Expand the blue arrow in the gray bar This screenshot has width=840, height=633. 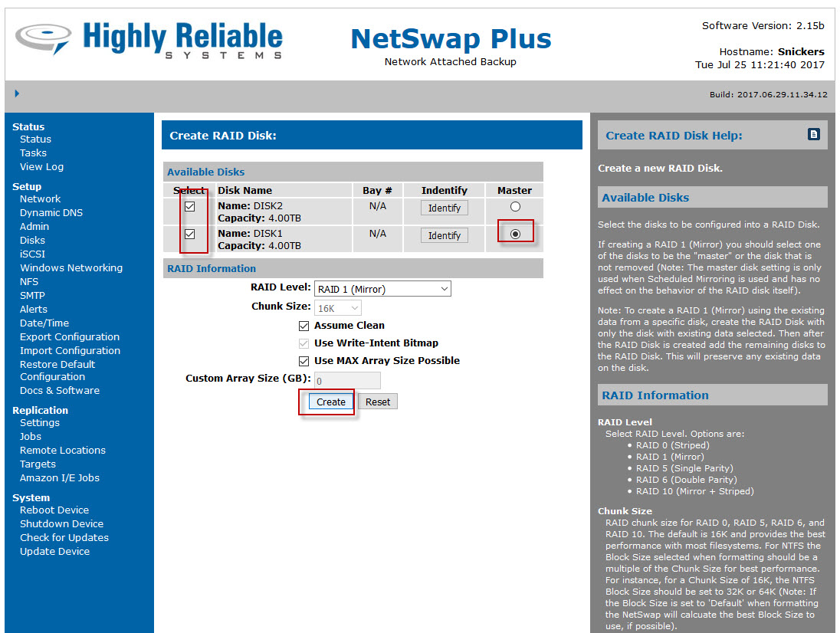coord(17,93)
